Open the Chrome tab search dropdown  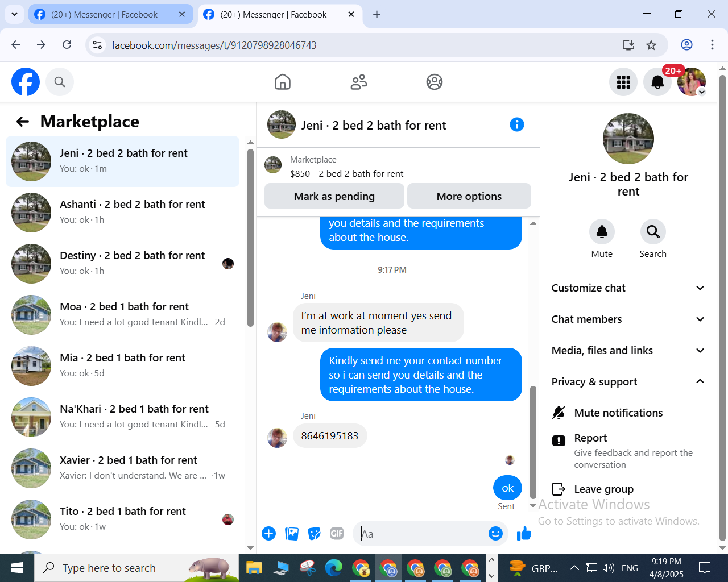(x=14, y=14)
